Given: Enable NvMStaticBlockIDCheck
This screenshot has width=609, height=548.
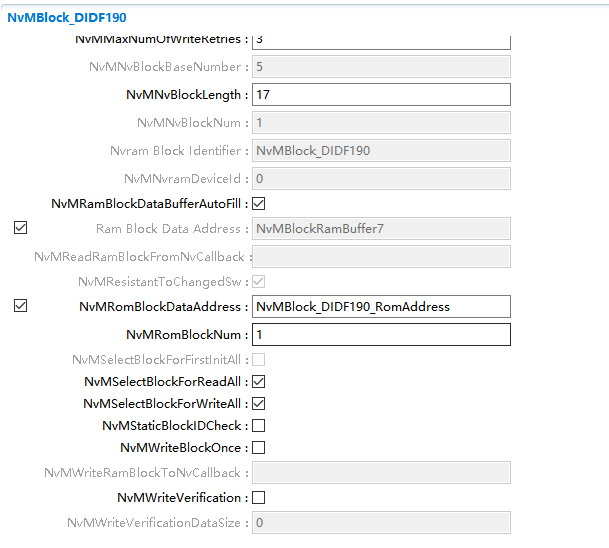Looking at the screenshot, I should 258,426.
